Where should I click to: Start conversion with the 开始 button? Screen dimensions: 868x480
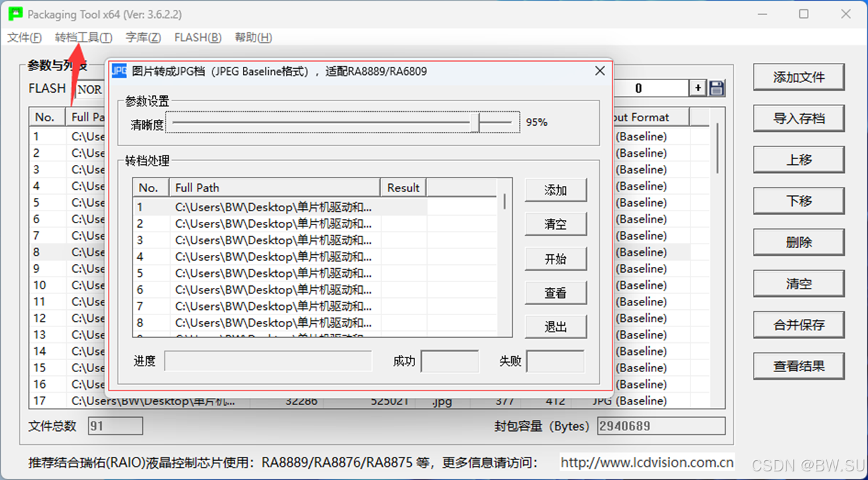[x=555, y=258]
